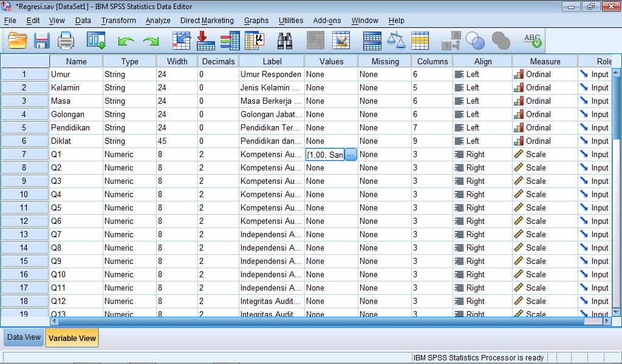Click the Undo green arrow icon

click(x=126, y=41)
